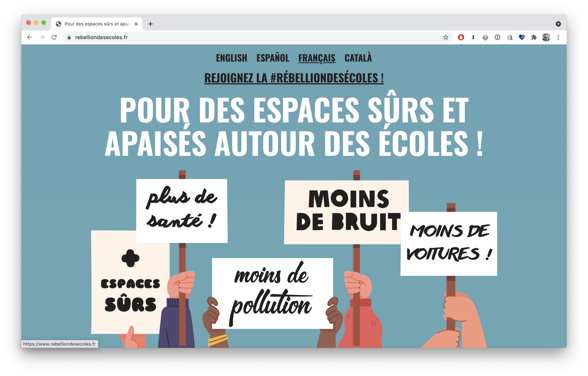Open Chrome's three-dot menu
Viewport: 588px width, 376px height.
pyautogui.click(x=558, y=37)
